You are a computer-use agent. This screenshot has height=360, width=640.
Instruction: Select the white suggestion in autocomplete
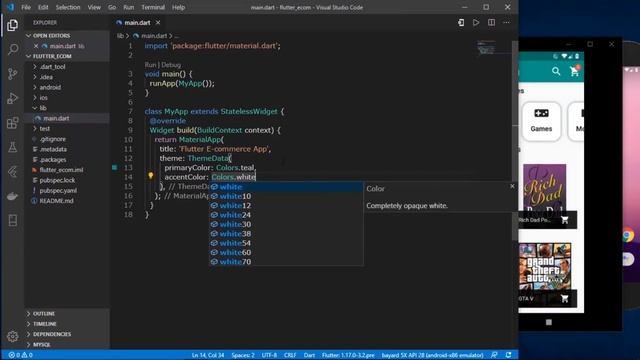286,187
